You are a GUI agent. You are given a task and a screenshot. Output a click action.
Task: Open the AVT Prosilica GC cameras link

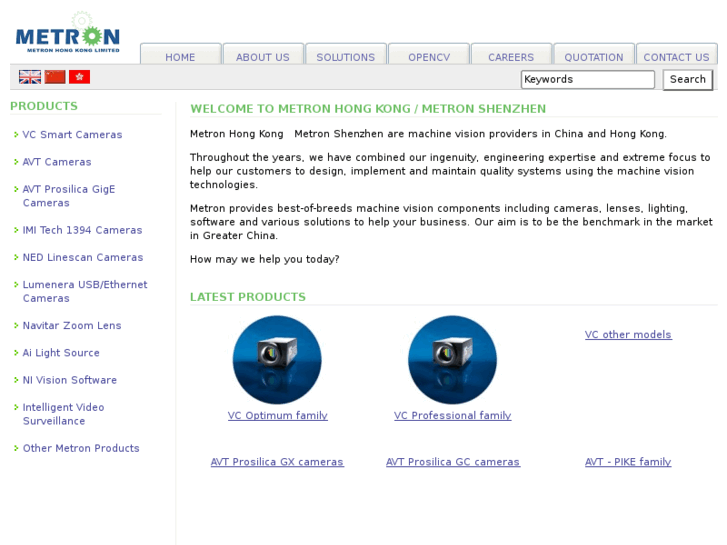[453, 462]
